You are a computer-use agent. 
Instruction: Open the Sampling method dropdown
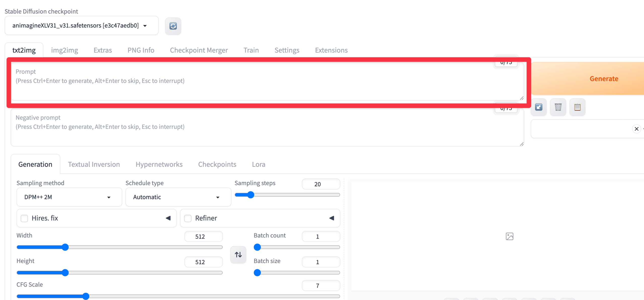point(69,197)
